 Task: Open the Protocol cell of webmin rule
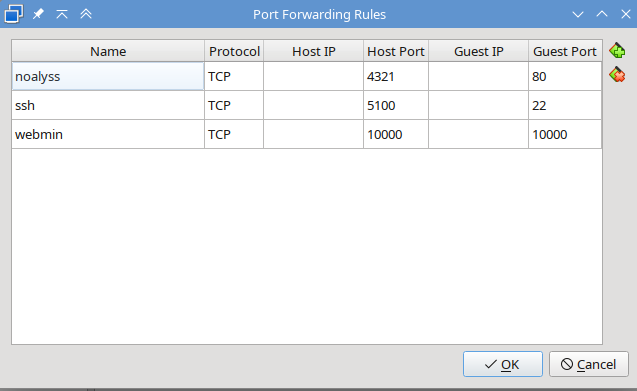point(234,134)
